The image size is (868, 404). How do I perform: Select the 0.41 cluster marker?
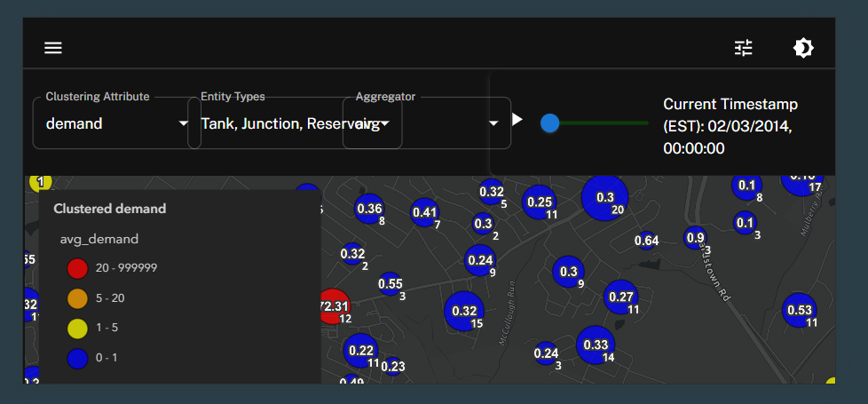click(x=424, y=212)
